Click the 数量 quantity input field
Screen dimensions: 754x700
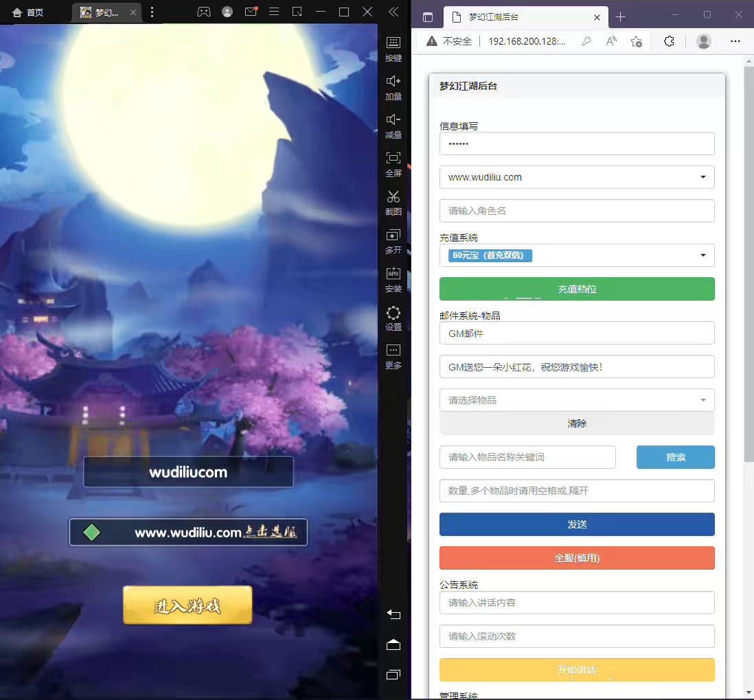(x=577, y=491)
